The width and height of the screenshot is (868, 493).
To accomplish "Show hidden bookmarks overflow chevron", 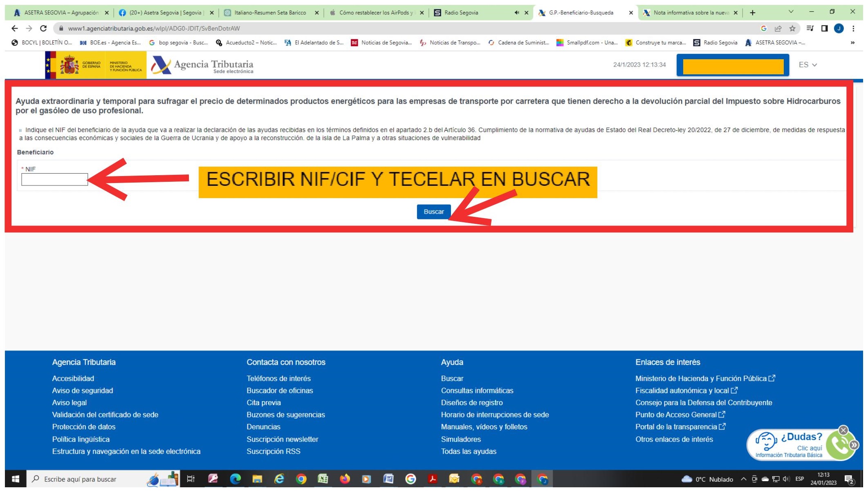I will pos(852,42).
